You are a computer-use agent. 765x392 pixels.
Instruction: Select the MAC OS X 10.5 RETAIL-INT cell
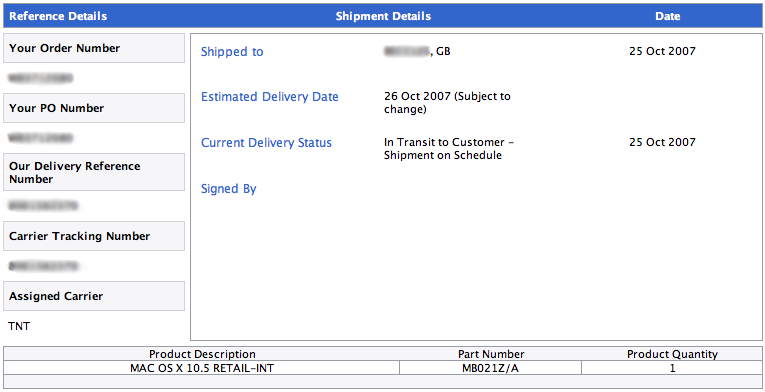[x=201, y=368]
